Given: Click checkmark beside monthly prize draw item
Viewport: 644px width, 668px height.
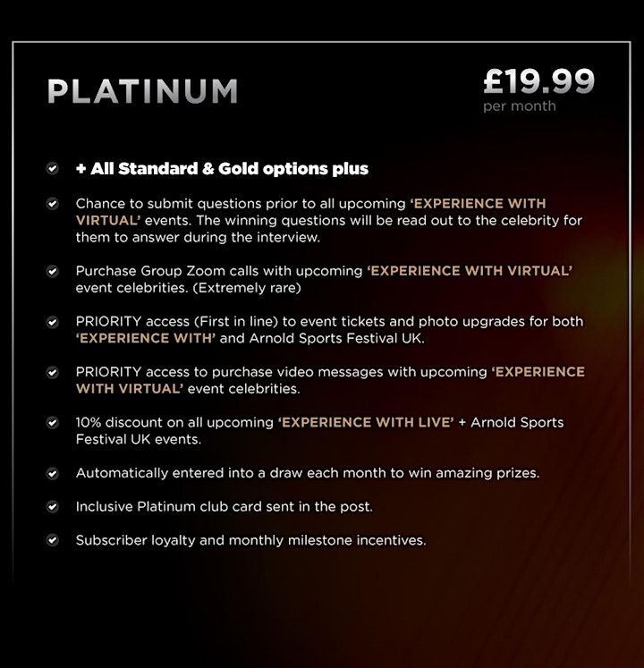Looking at the screenshot, I should 53,473.
